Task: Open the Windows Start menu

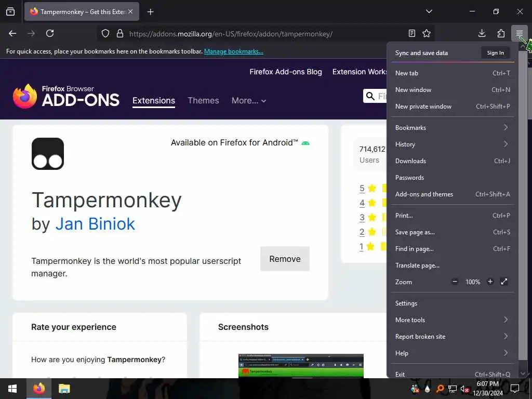Action: [12, 389]
